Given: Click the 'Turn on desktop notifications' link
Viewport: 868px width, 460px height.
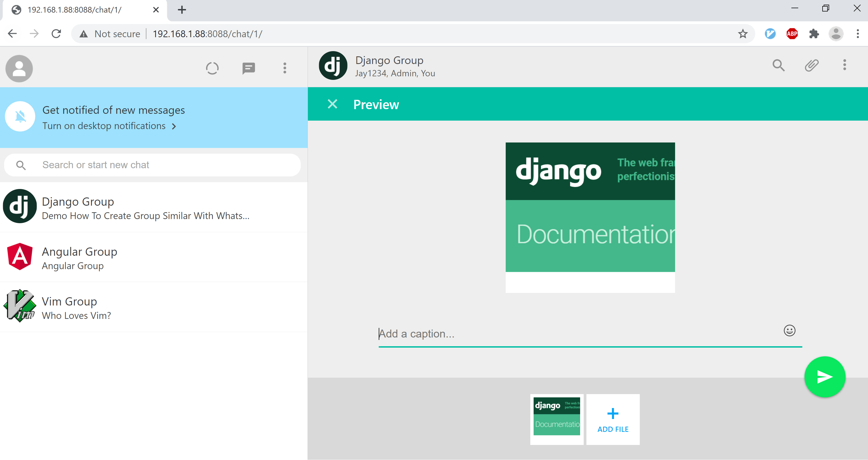Looking at the screenshot, I should (x=104, y=126).
